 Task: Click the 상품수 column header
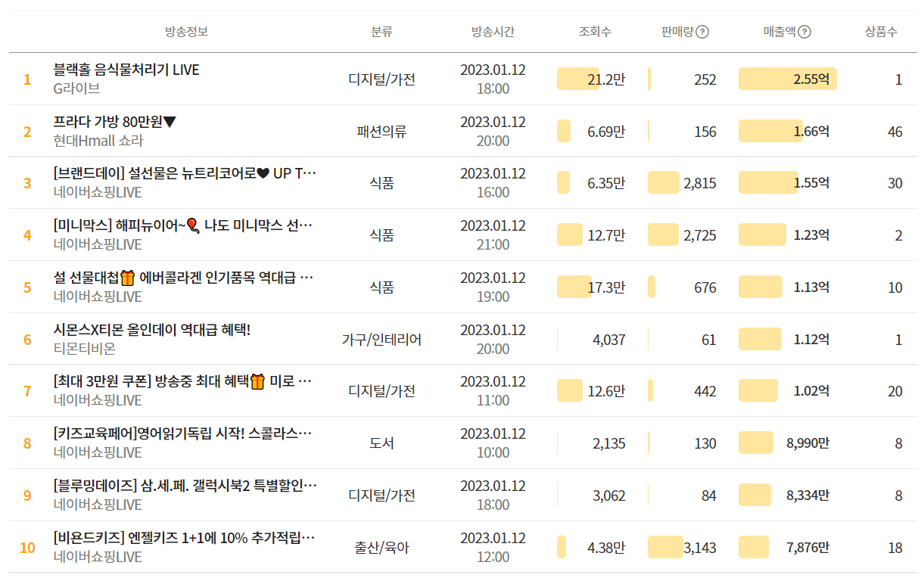pyautogui.click(x=881, y=32)
